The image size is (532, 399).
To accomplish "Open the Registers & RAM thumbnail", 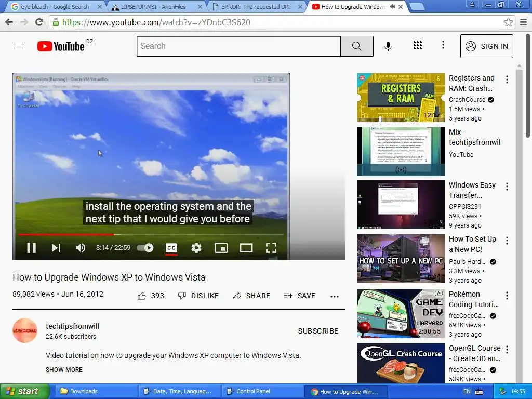I will click(401, 98).
